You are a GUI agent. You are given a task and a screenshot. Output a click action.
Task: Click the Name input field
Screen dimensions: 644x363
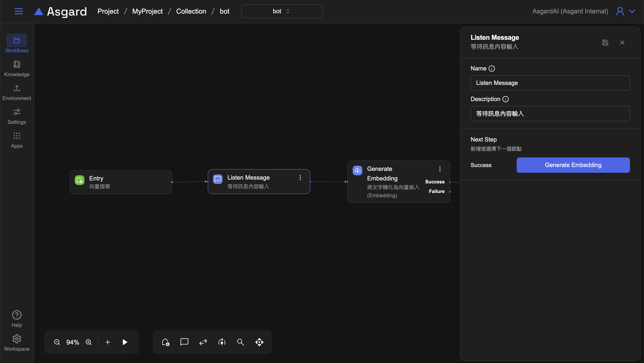coord(550,83)
